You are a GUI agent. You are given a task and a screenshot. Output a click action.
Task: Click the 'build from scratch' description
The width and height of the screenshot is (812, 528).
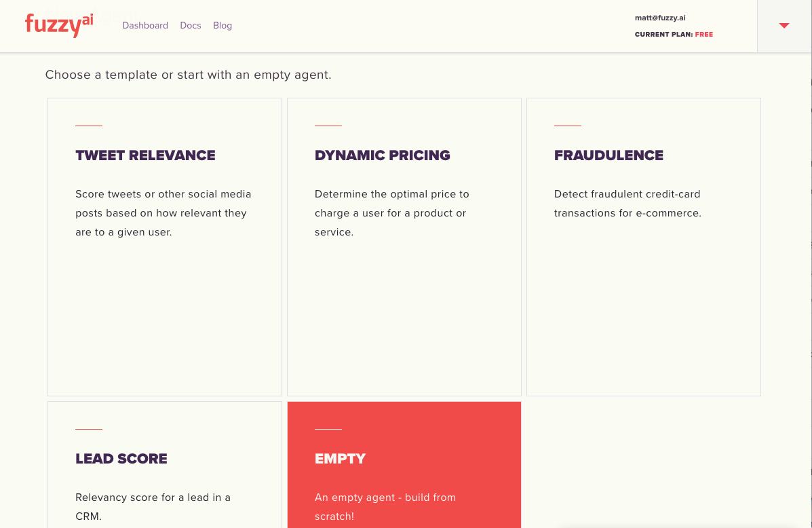point(385,507)
